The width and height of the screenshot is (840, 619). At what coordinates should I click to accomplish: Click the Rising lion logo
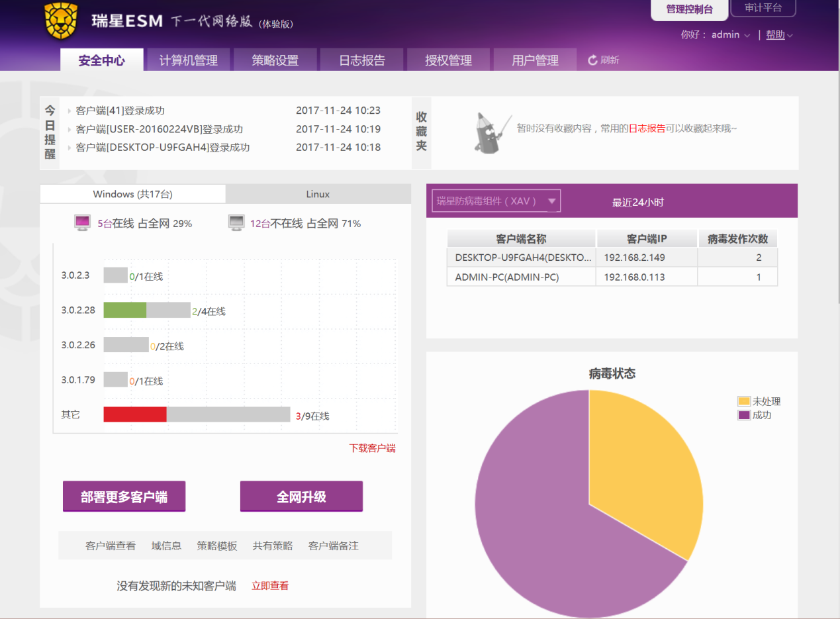tap(61, 22)
